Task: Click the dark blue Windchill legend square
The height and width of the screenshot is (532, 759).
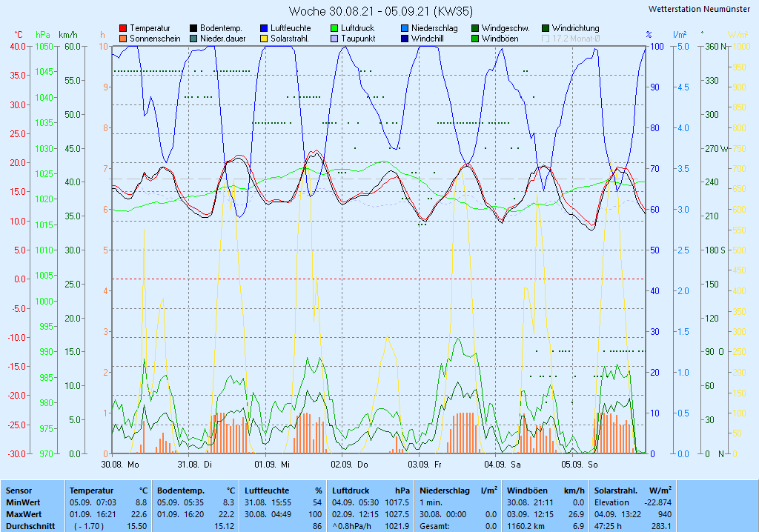Action: tap(405, 39)
